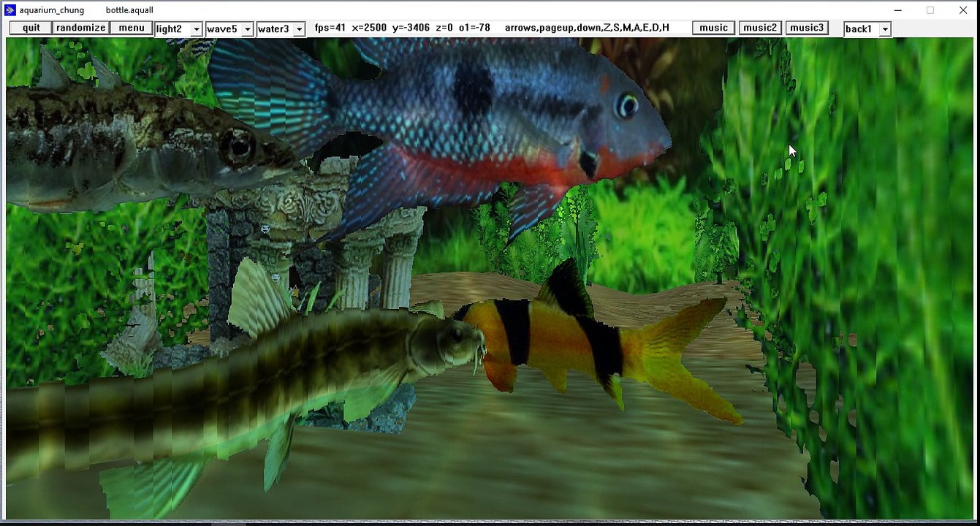Image resolution: width=980 pixels, height=526 pixels.
Task: Close the aquarium_chung window
Action: 963,10
